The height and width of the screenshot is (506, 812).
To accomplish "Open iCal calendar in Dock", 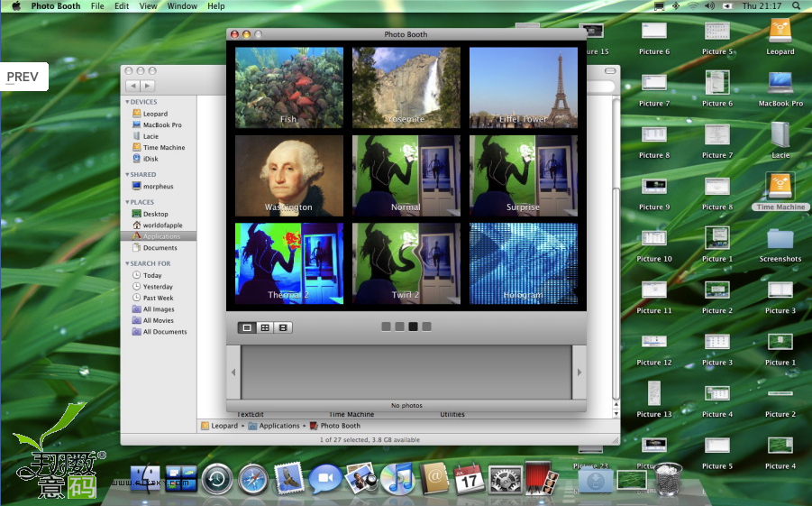I will point(469,479).
